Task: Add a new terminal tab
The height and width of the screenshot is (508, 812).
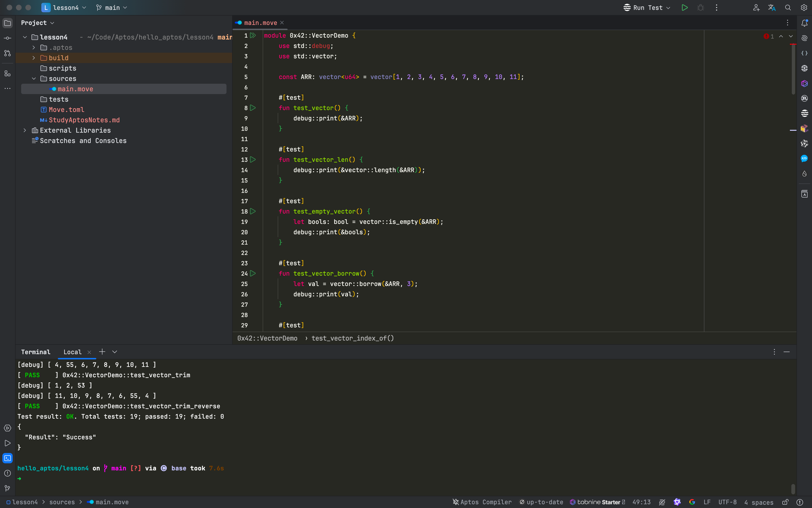Action: 102,352
